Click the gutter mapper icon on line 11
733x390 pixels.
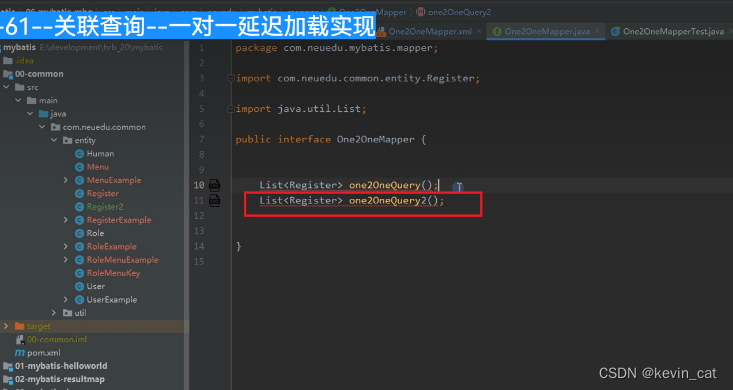click(215, 201)
